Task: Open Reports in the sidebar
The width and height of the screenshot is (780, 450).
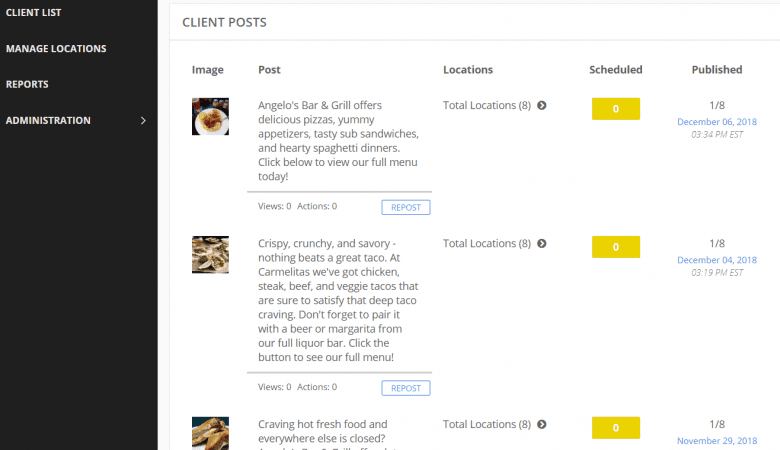Action: click(27, 85)
